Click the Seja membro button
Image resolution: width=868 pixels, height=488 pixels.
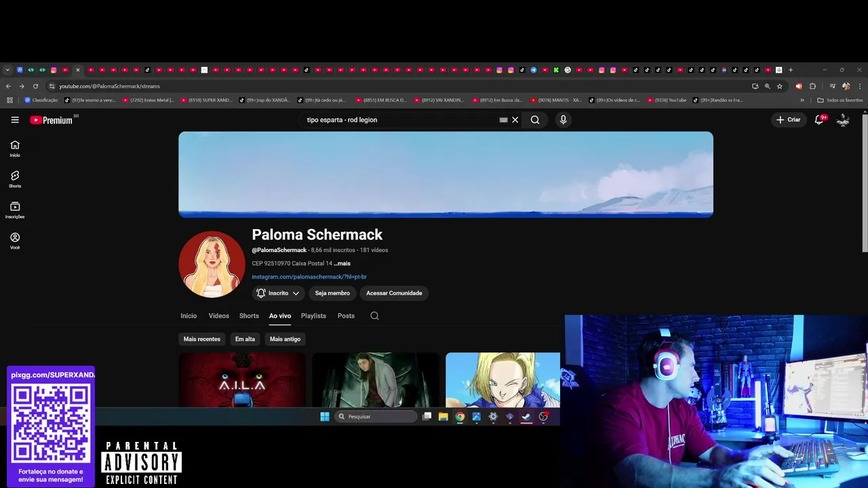[332, 293]
